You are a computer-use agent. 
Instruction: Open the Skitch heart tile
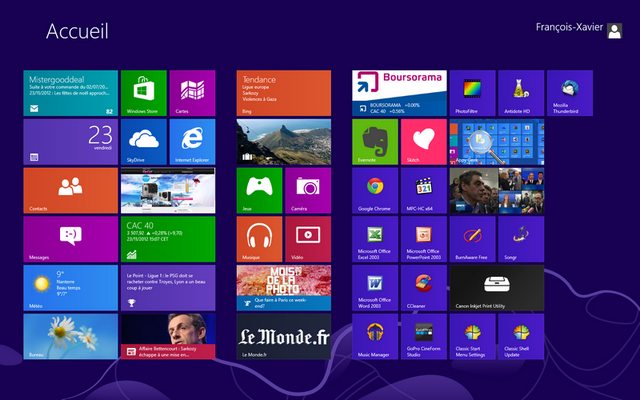point(424,142)
